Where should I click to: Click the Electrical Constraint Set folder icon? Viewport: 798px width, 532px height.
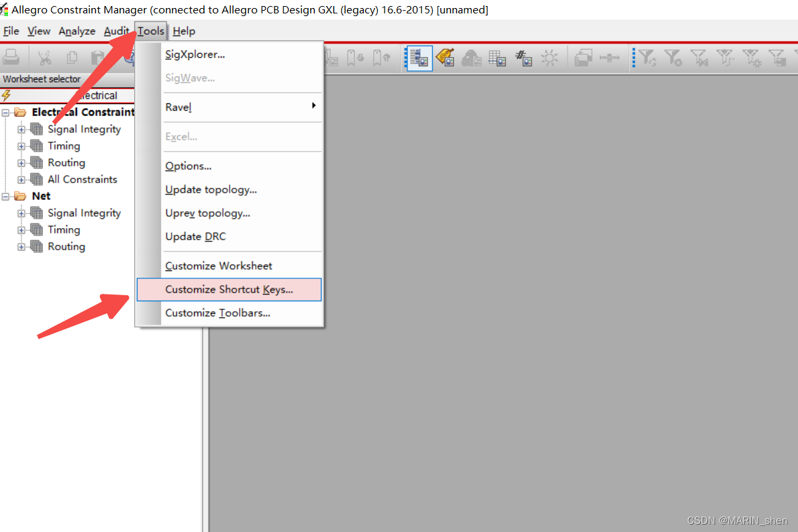(x=20, y=112)
